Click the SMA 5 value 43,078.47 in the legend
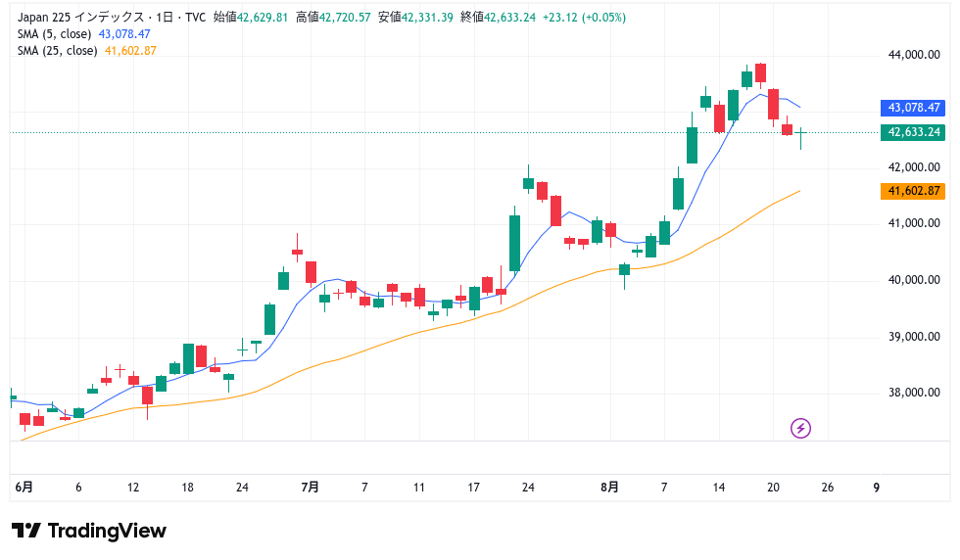Viewport: 960px width, 560px height. coord(124,34)
